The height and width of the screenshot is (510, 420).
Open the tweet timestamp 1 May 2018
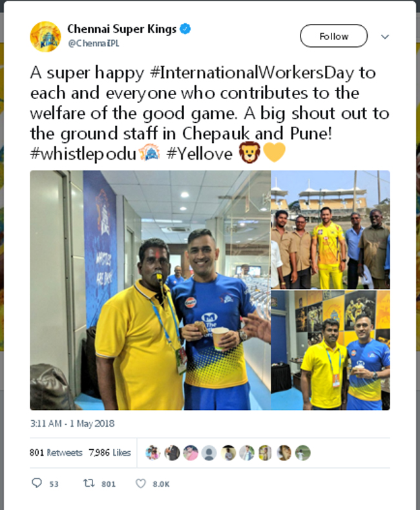point(72,423)
